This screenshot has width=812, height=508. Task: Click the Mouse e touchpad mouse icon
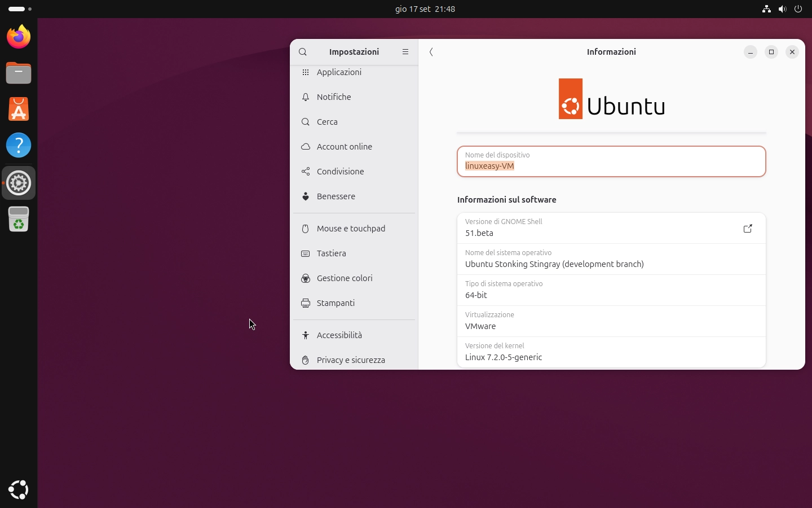pos(306,229)
